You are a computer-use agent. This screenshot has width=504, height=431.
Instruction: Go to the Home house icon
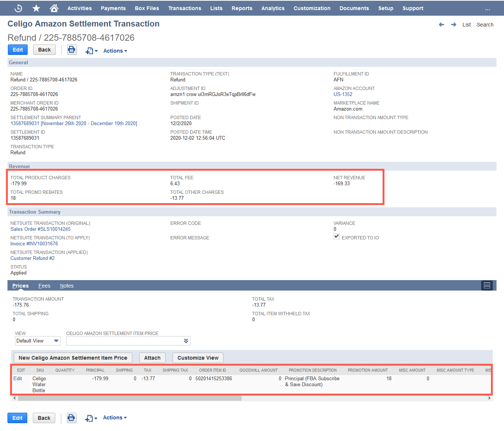(x=54, y=8)
